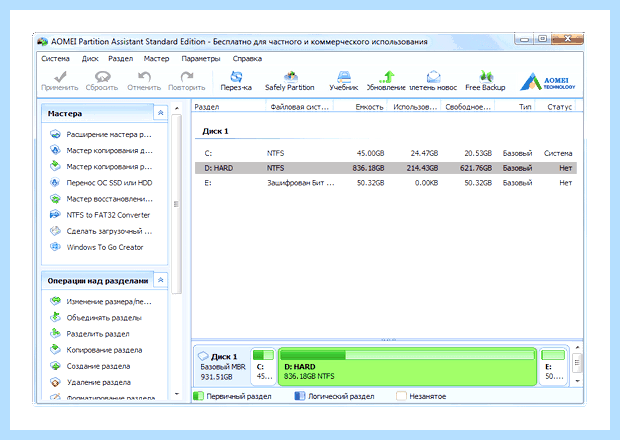Click the Расширение мастера wizard icon

pyautogui.click(x=55, y=134)
